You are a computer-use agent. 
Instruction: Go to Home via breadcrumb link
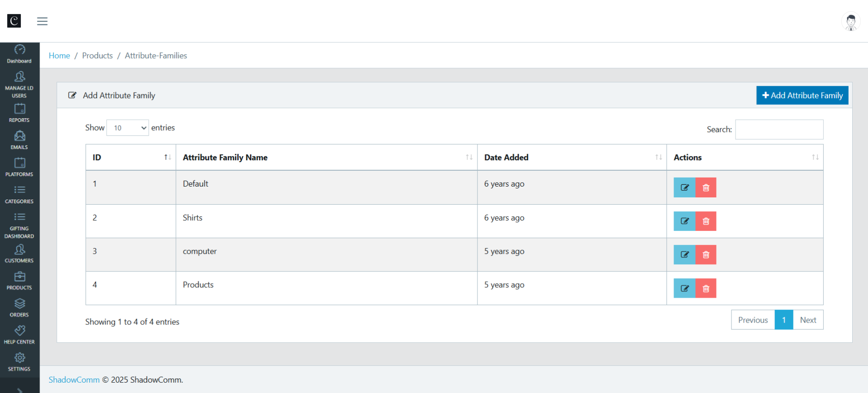click(59, 56)
